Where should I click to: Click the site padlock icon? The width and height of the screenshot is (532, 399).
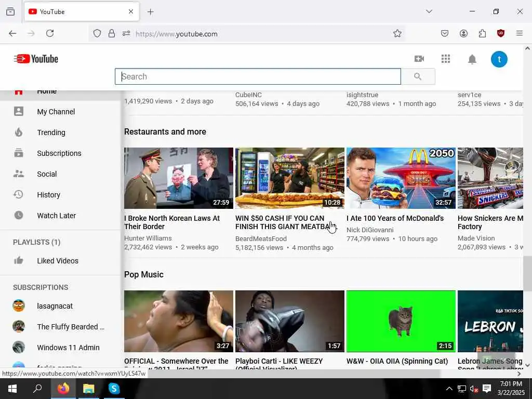112,33
